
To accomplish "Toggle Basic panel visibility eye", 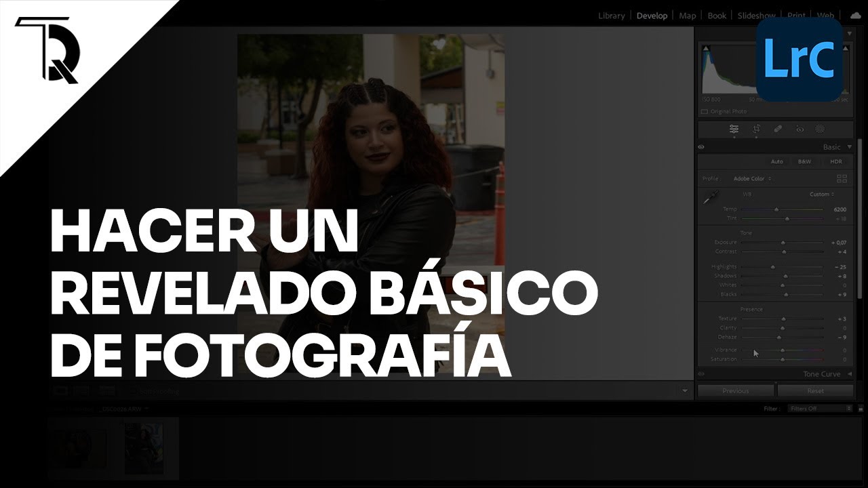I will tap(701, 147).
